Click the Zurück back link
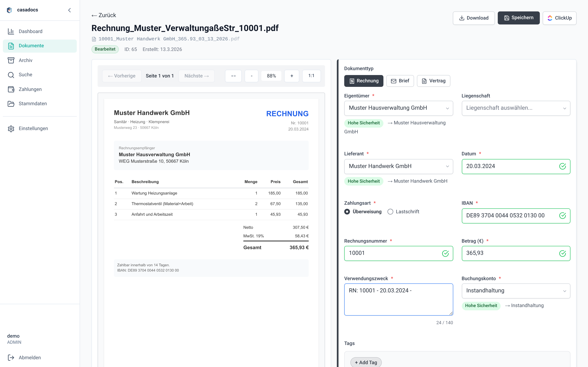Viewport: 588px width, 367px height. (104, 15)
